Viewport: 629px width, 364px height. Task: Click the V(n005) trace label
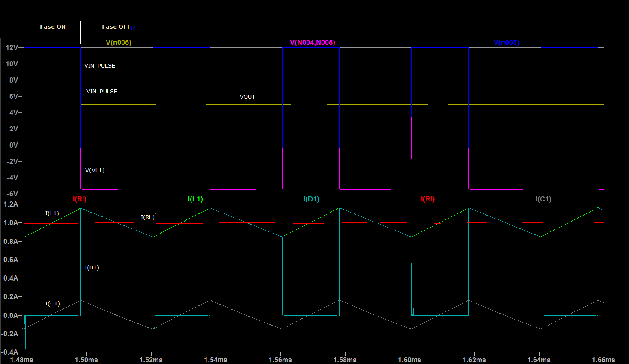pos(119,42)
